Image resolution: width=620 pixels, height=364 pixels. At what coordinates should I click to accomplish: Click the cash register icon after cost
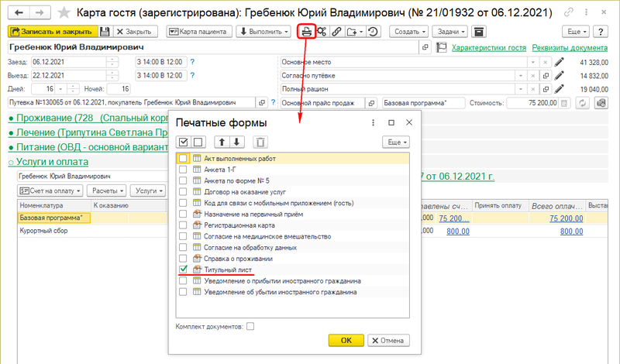coord(601,103)
